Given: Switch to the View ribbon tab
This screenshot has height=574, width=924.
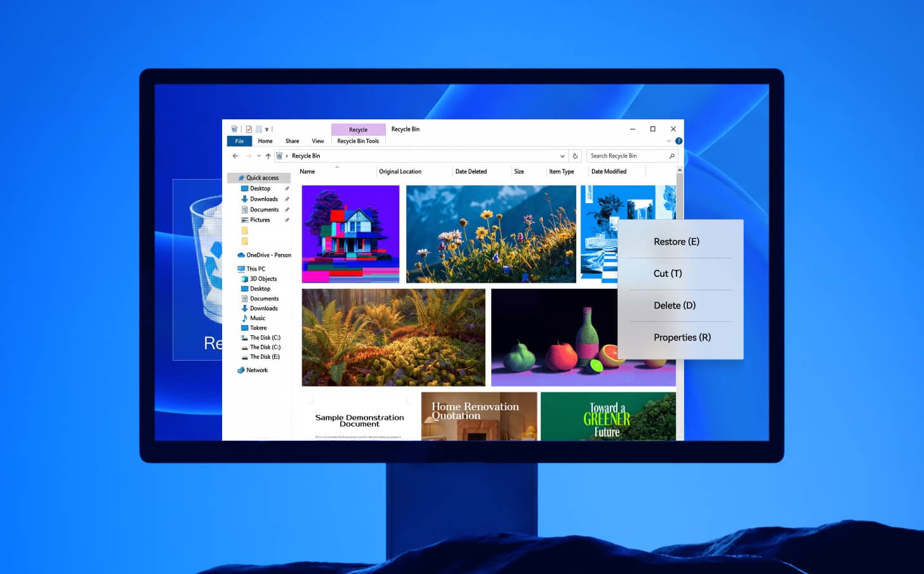Looking at the screenshot, I should pyautogui.click(x=318, y=141).
